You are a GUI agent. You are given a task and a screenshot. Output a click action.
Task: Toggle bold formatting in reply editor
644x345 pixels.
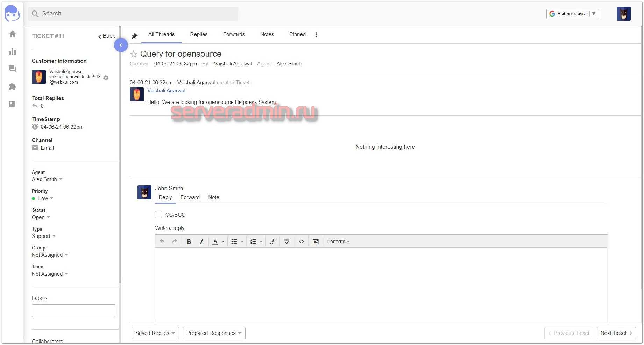coord(189,241)
